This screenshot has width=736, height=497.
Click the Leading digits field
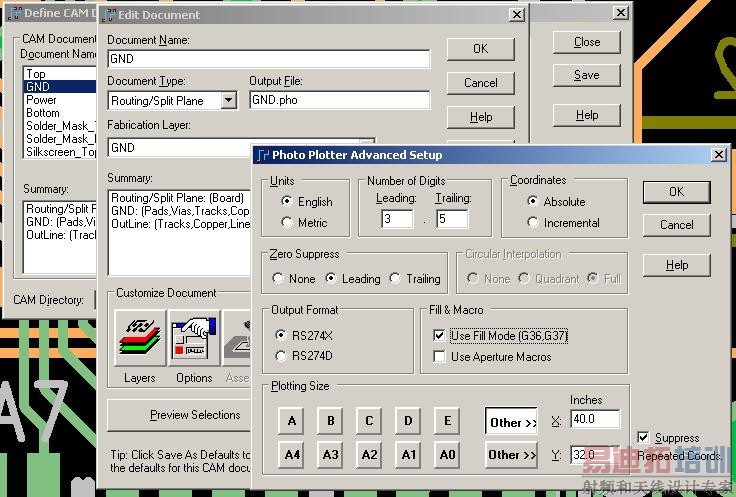pyautogui.click(x=397, y=219)
